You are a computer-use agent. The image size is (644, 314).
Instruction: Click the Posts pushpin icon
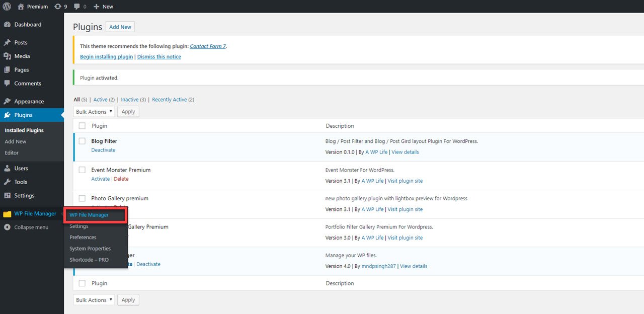click(x=7, y=43)
